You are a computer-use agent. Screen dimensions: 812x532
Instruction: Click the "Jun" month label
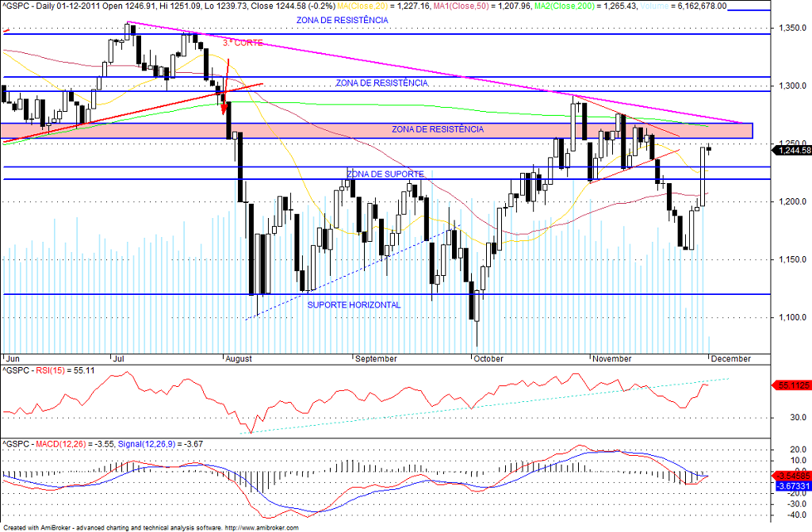(x=13, y=358)
